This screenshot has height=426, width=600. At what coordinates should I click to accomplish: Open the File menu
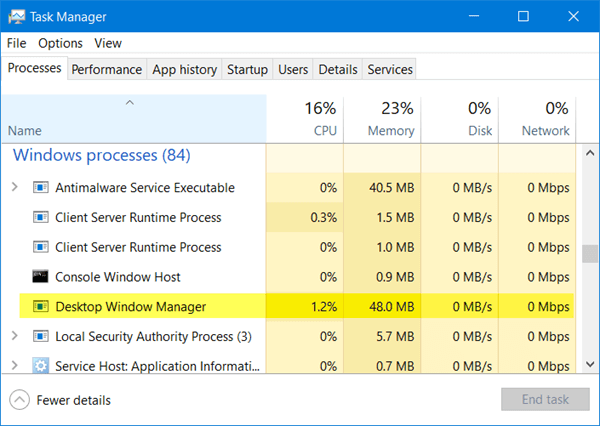coord(16,43)
